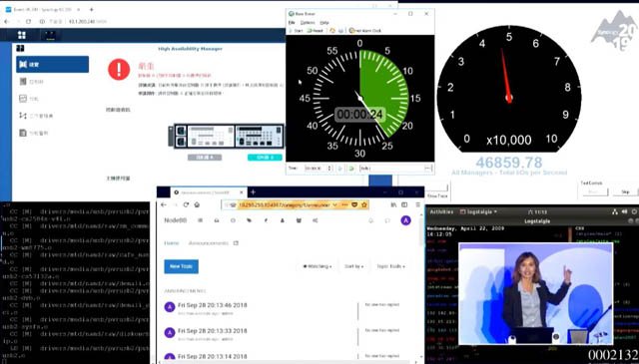This screenshot has width=639, height=364.
Task: Open Firefox page actions three-dot menu
Action: point(344,204)
